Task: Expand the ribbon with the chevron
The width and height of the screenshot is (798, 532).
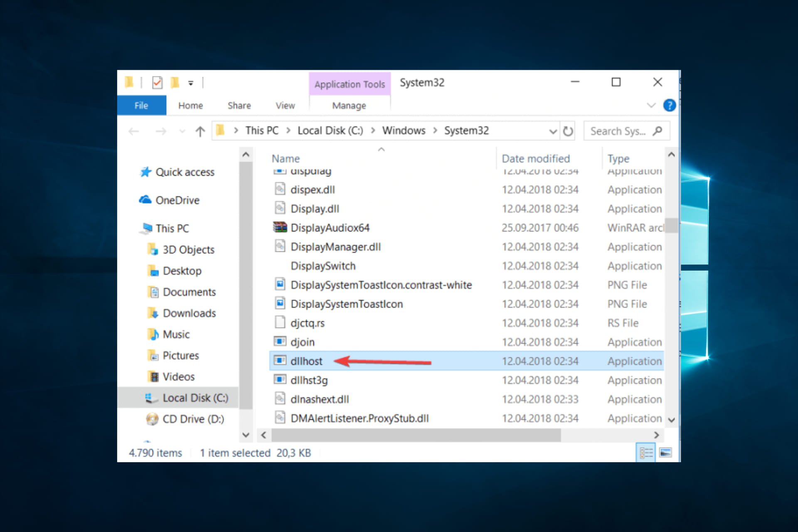Action: (651, 106)
